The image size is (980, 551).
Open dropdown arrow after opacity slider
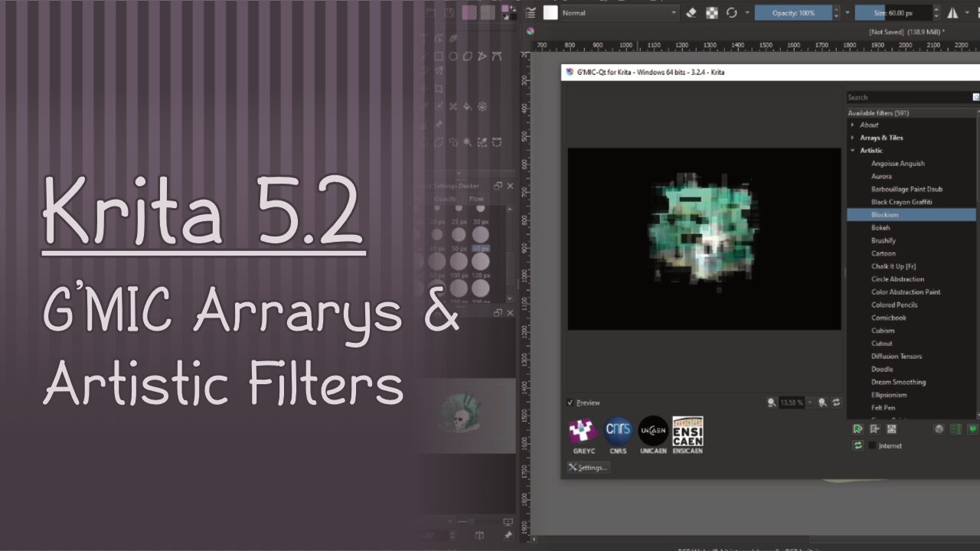(x=848, y=12)
